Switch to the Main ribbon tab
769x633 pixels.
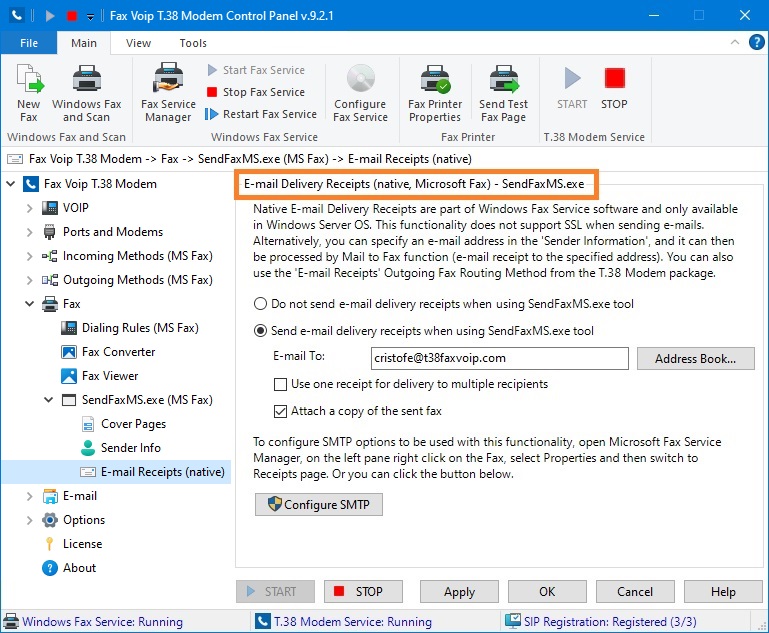pos(84,43)
